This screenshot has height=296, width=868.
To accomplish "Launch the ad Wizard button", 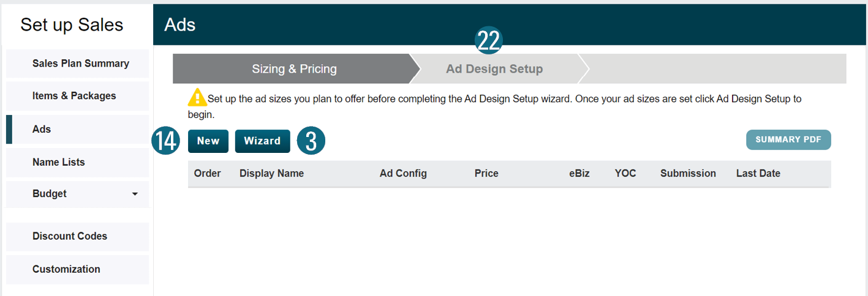I will point(262,141).
